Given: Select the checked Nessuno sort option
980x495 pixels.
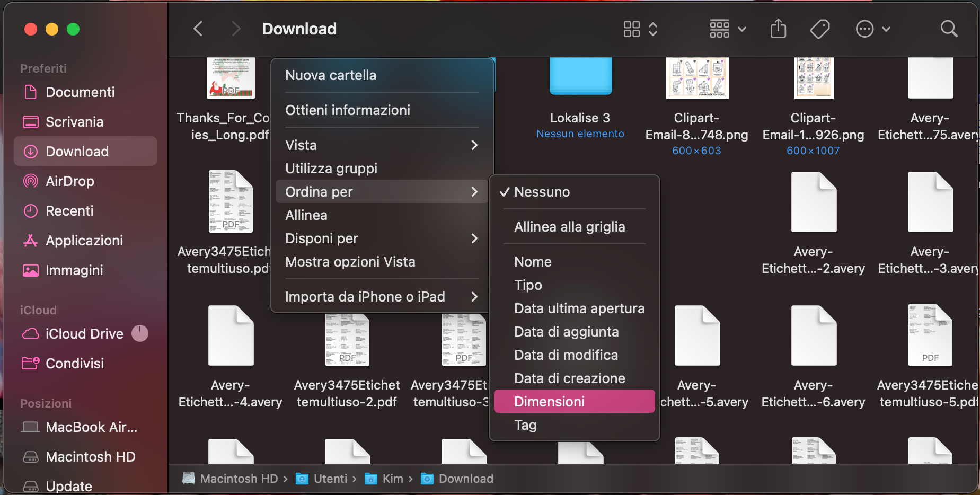Looking at the screenshot, I should pyautogui.click(x=542, y=192).
